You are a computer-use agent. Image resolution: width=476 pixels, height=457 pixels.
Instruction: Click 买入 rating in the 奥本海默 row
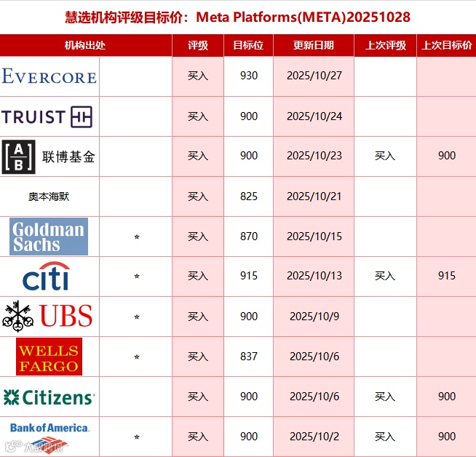[198, 196]
